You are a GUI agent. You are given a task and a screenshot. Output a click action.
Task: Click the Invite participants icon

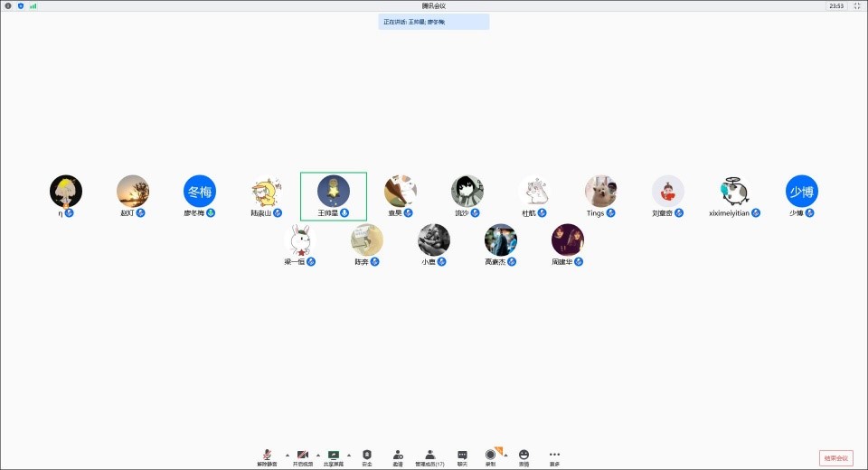coord(398,456)
